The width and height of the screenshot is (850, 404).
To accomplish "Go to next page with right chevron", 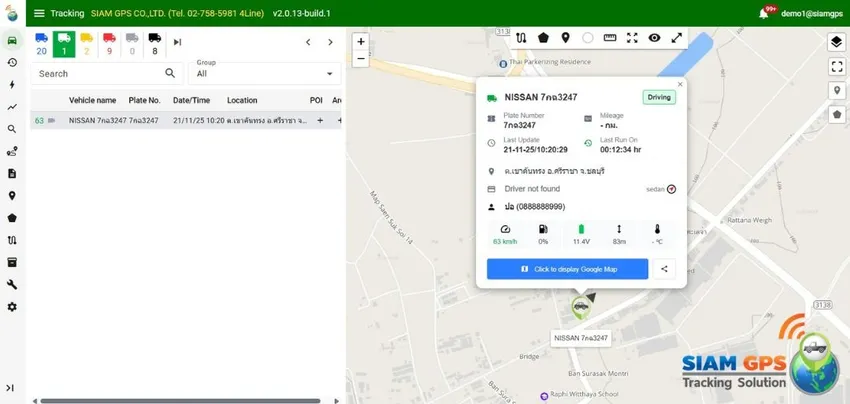I will (330, 42).
